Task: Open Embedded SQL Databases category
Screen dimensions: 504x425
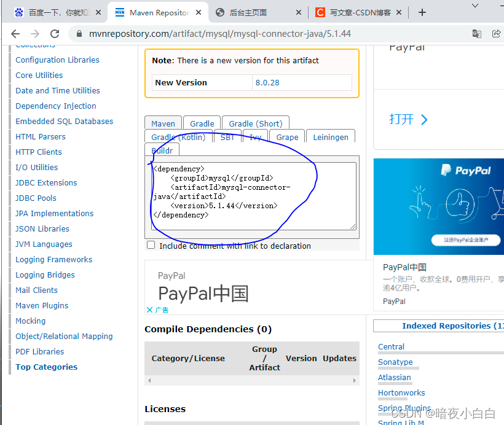Action: (x=65, y=121)
